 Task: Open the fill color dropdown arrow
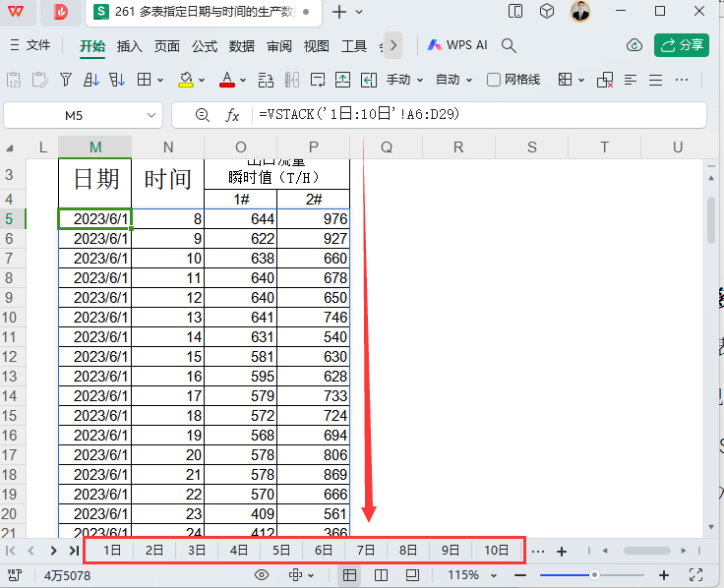click(x=202, y=81)
